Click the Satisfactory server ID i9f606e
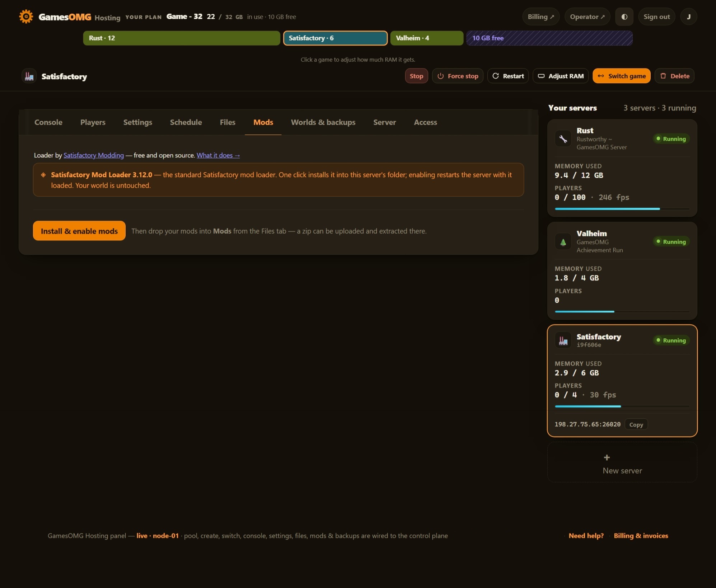The height and width of the screenshot is (588, 716). coord(589,345)
